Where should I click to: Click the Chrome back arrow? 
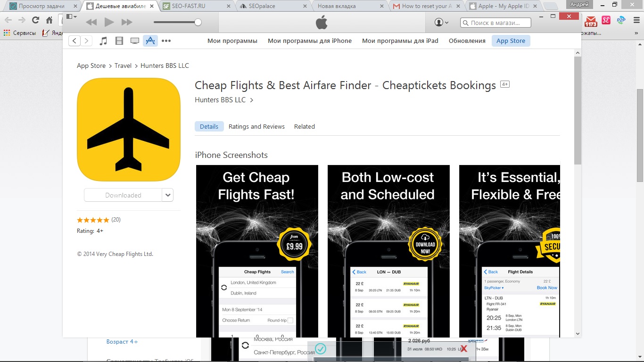pyautogui.click(x=8, y=20)
